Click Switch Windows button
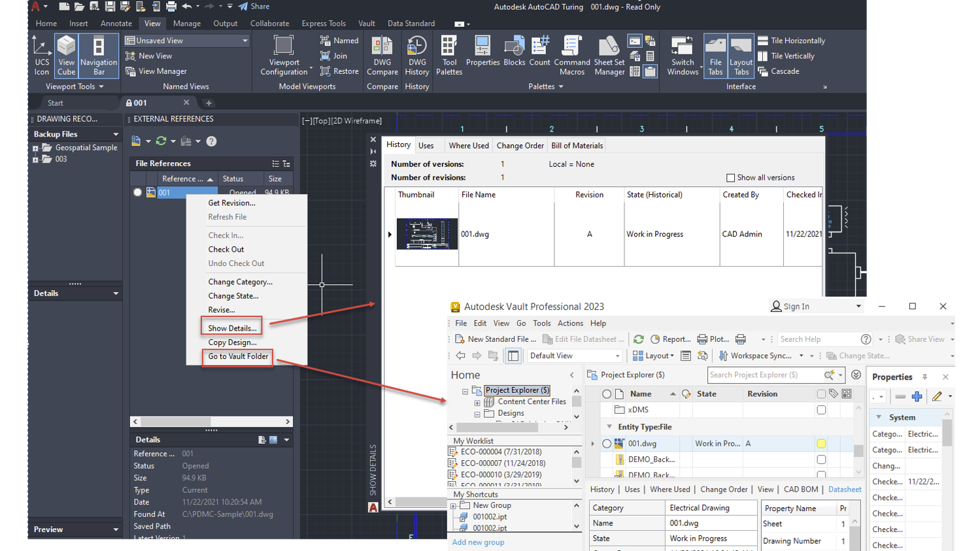This screenshot has height=551, width=980. [683, 56]
